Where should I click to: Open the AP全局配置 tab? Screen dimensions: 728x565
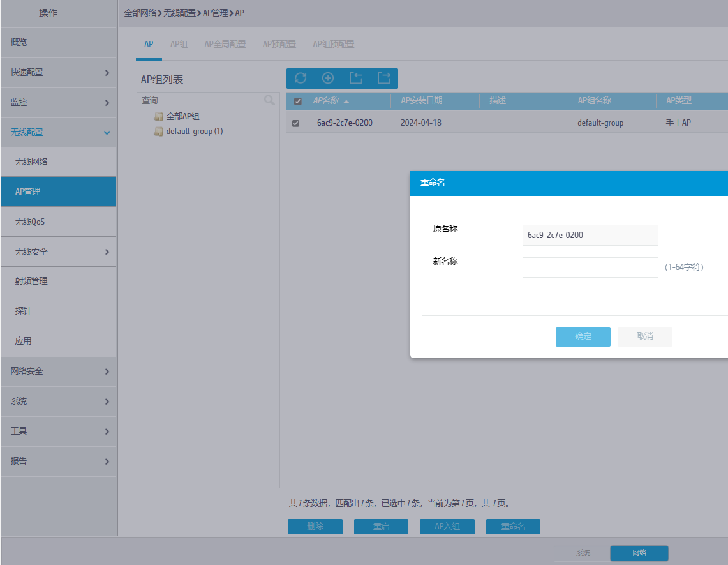tap(225, 45)
